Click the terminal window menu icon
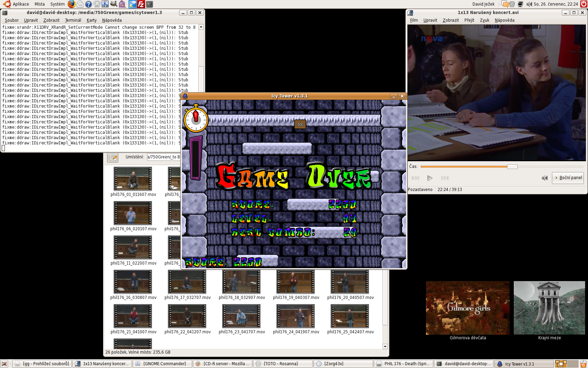This screenshot has width=588, height=368. tap(5, 13)
